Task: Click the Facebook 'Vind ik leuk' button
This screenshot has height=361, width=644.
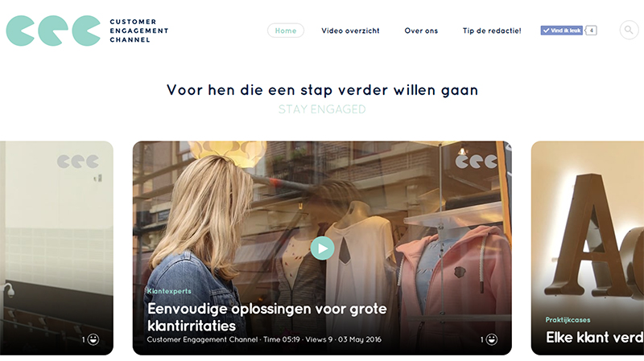Action: click(561, 31)
